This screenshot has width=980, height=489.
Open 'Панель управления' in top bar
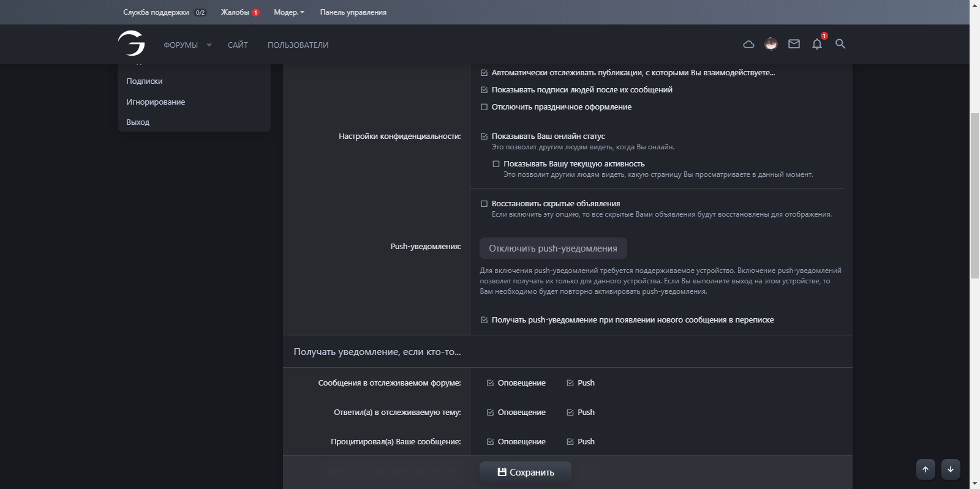(x=353, y=12)
